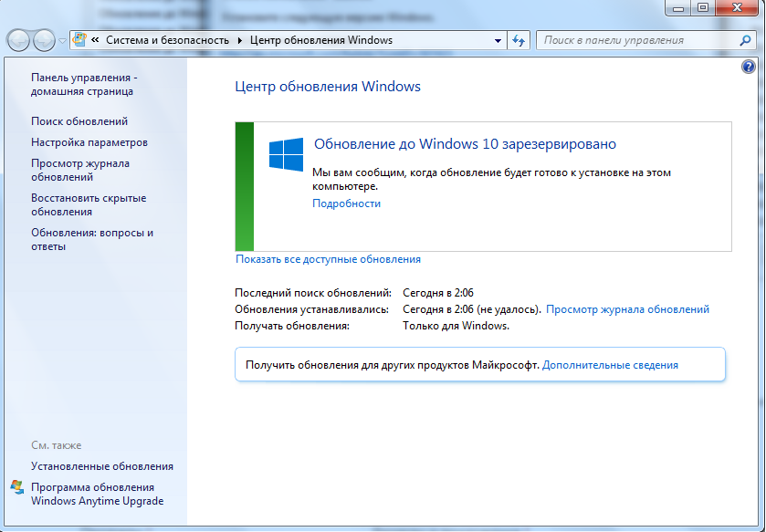Click the Back navigation arrow
Viewport: 766px width, 532px height.
18,40
